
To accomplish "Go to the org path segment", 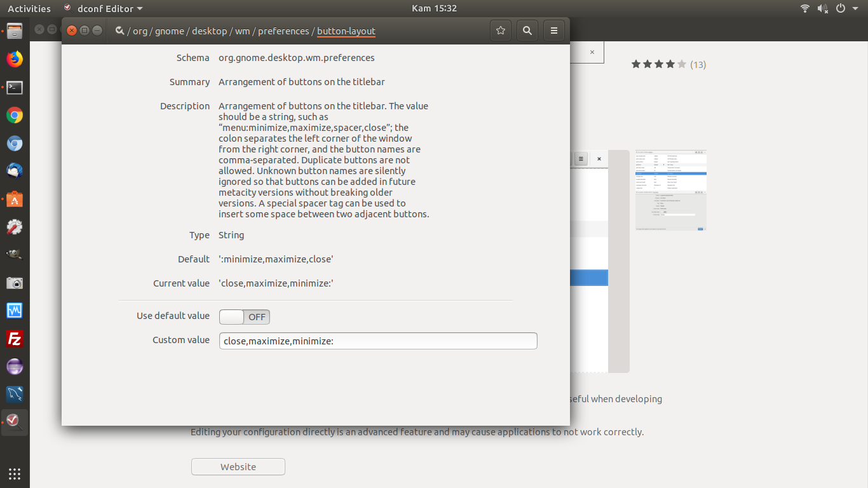I will pos(140,30).
